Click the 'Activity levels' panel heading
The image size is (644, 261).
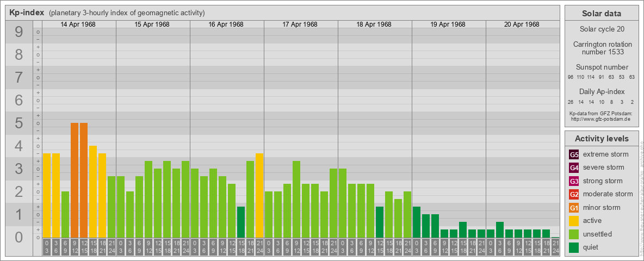[x=602, y=139]
